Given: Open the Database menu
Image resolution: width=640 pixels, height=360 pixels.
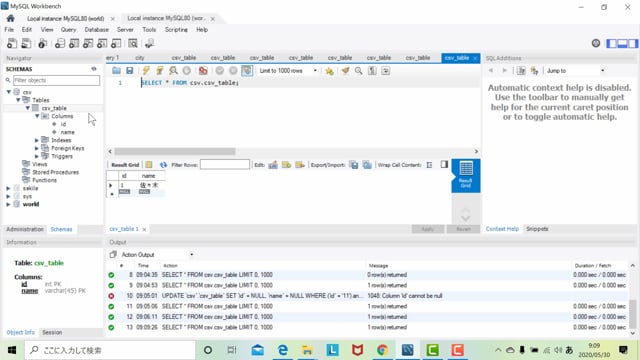Looking at the screenshot, I should 96,30.
